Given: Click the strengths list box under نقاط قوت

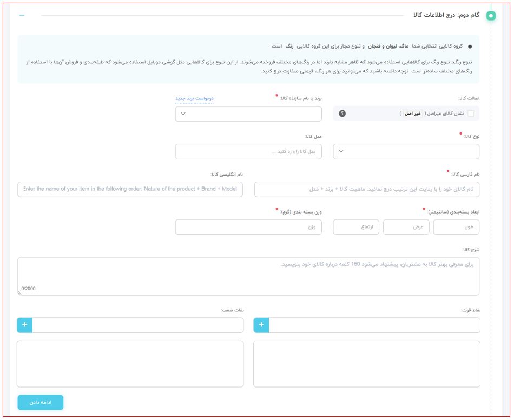Looking at the screenshot, I should 366,364.
